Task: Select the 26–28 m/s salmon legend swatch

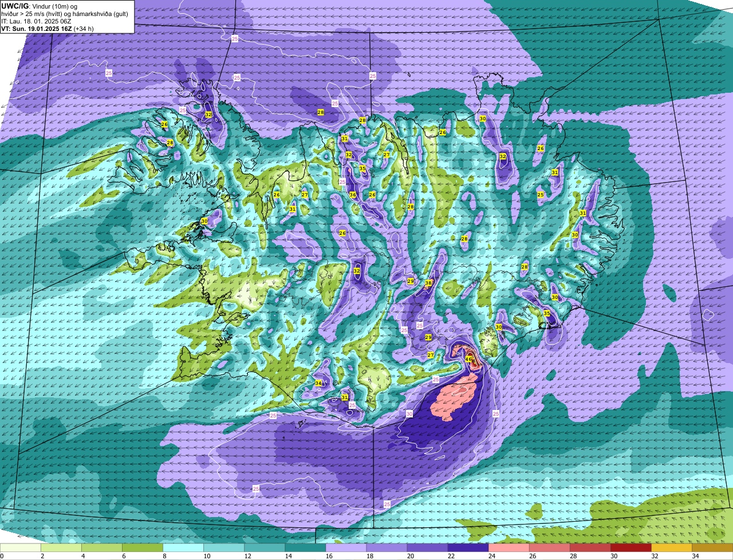Action: (x=549, y=548)
